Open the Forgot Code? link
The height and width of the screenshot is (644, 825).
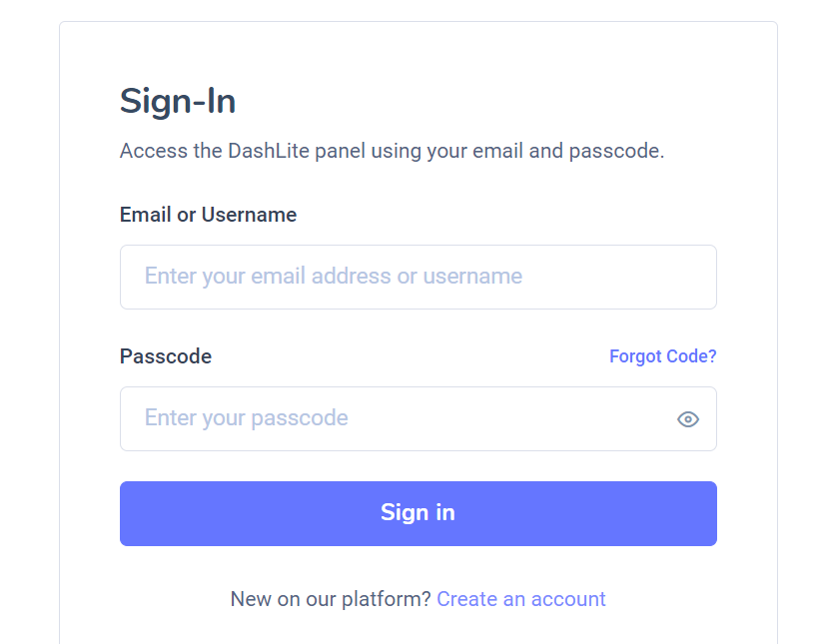pos(662,356)
